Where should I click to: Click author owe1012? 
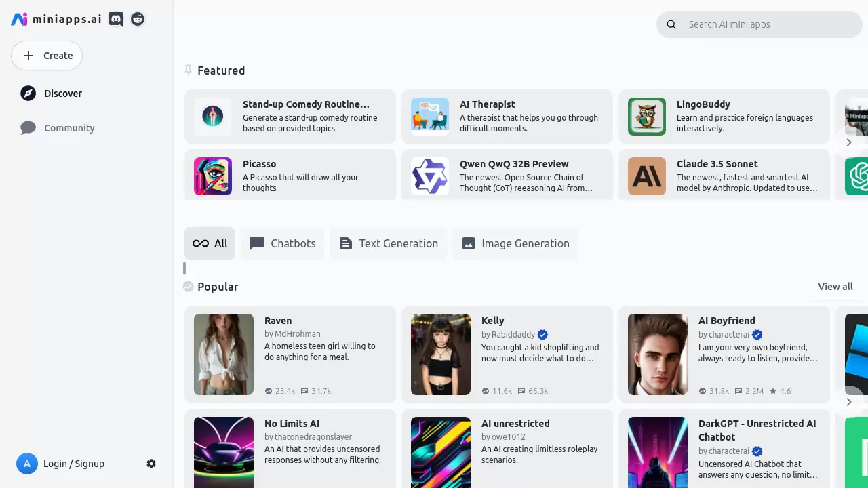[x=509, y=437]
